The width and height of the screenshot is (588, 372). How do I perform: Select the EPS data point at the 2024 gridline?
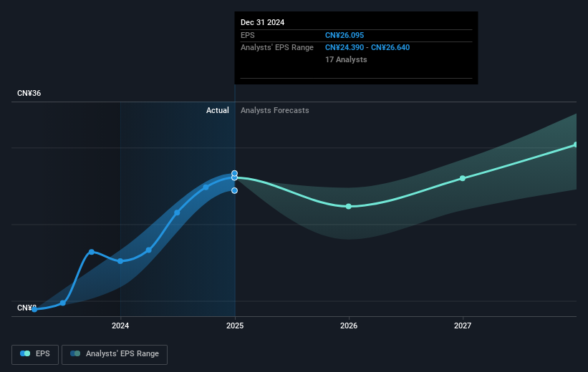pyautogui.click(x=120, y=261)
